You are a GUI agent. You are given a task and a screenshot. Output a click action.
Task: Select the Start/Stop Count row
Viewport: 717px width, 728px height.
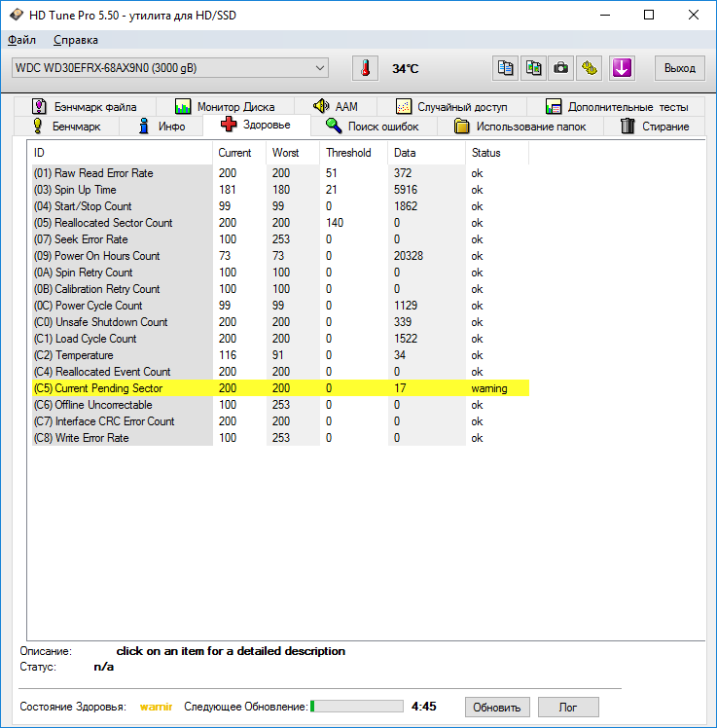[280, 206]
